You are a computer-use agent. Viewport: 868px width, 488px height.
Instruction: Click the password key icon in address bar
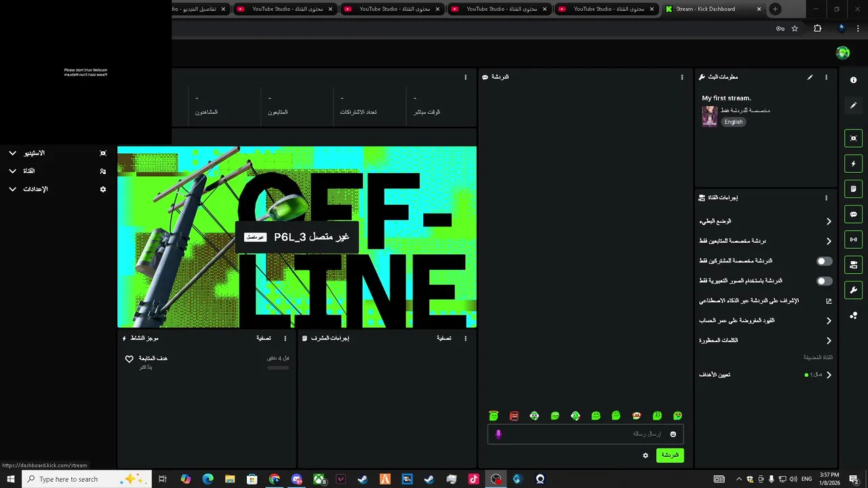[781, 28]
